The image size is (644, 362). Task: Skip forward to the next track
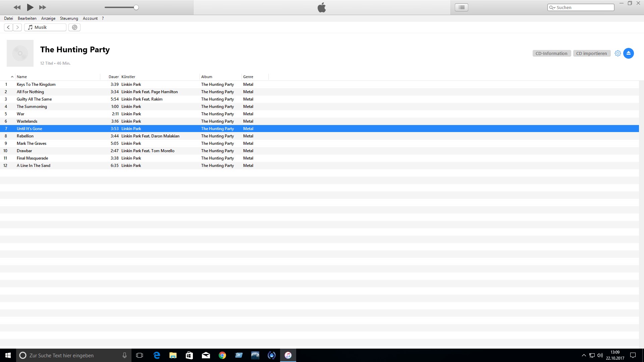click(43, 7)
